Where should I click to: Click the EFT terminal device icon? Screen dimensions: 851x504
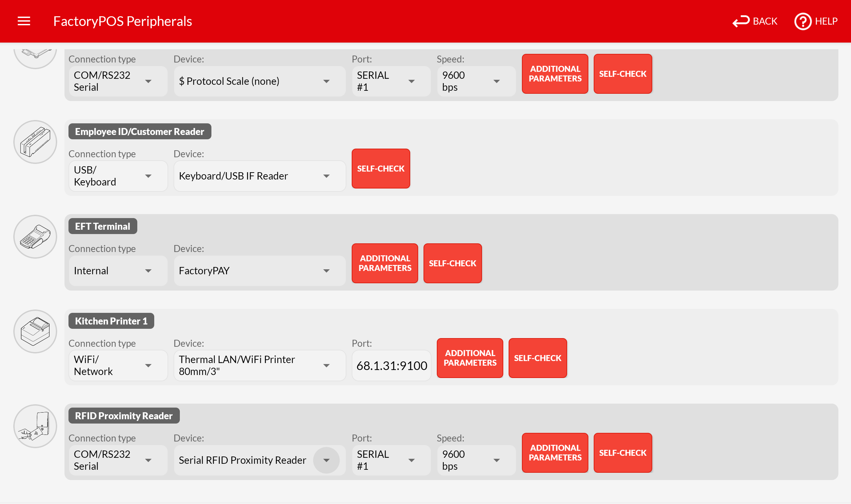pos(35,237)
